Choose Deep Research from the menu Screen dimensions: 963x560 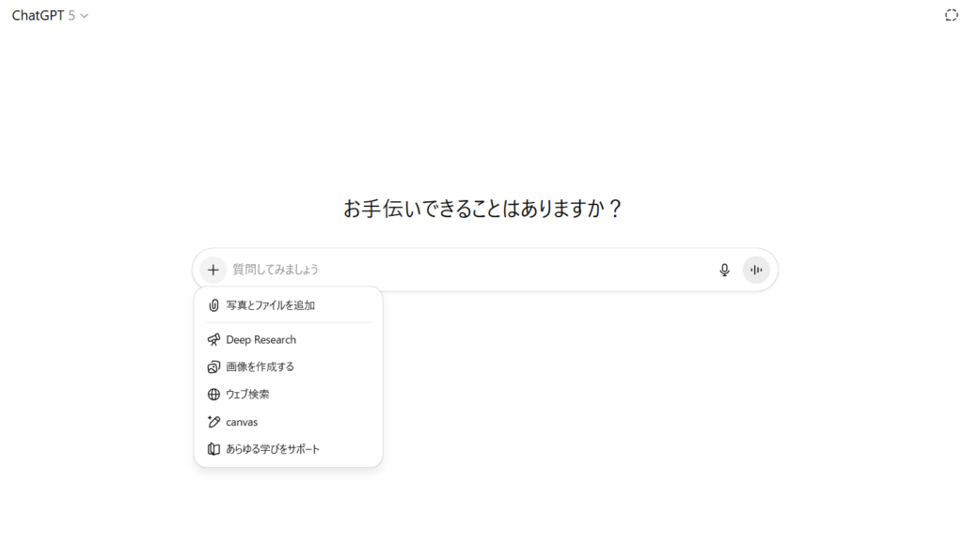pos(288,340)
